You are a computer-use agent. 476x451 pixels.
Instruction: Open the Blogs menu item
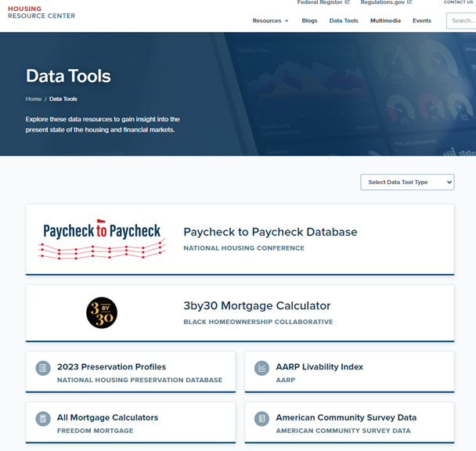tap(309, 20)
